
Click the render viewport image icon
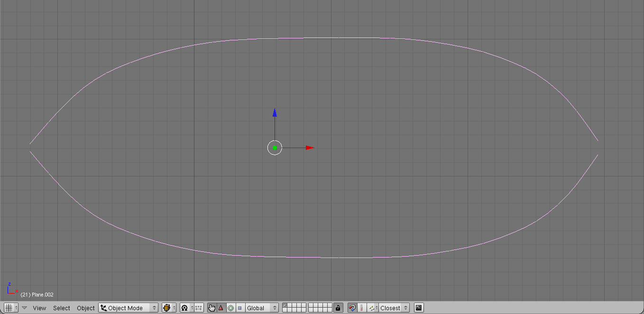point(419,308)
